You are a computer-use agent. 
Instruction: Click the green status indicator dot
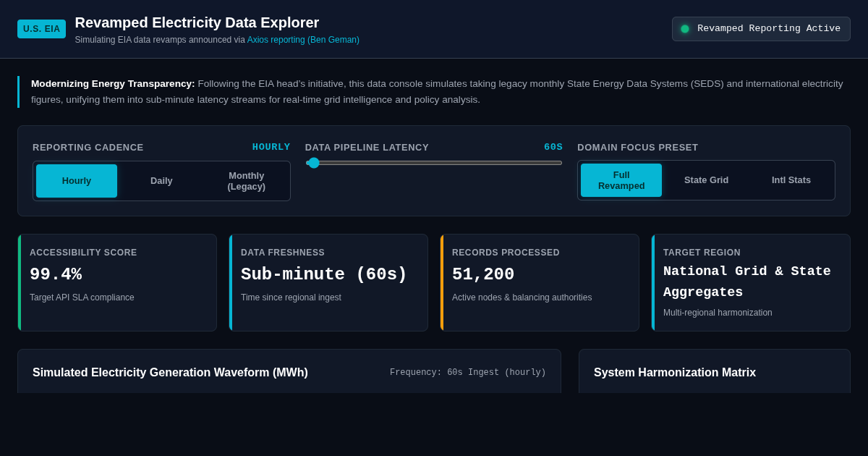685,29
